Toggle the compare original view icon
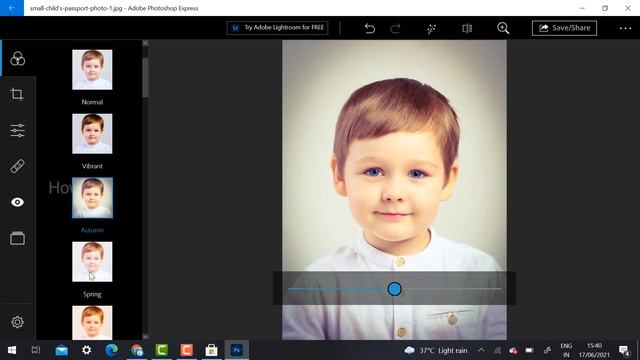 pos(467,28)
